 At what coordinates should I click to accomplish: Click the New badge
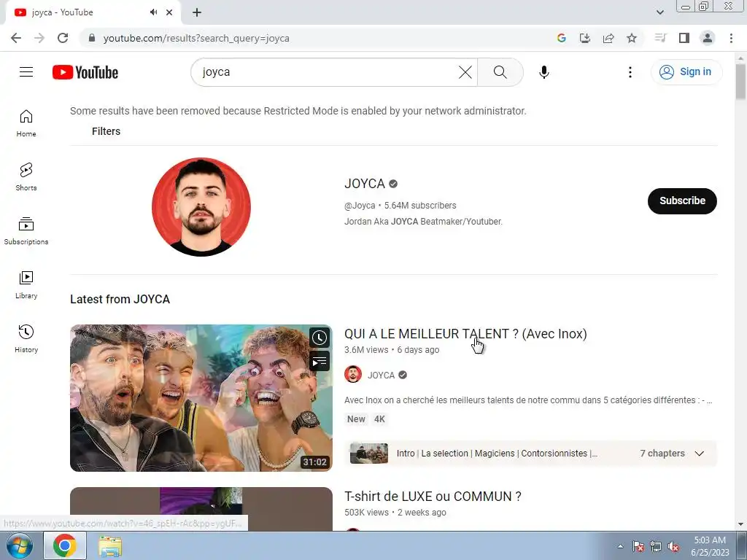coord(356,419)
